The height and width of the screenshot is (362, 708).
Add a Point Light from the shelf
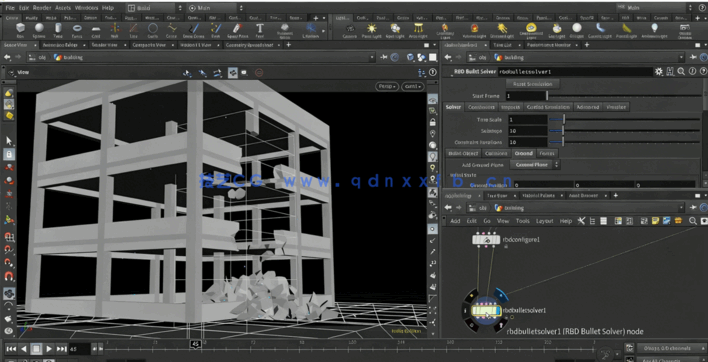coord(372,30)
